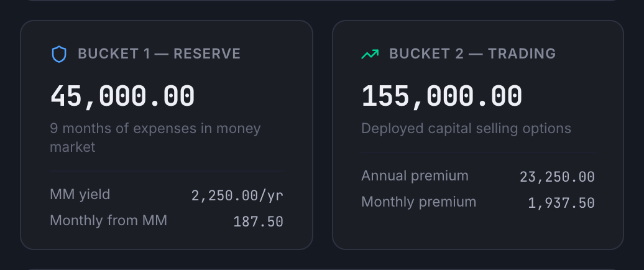Select the BUCKET 1 — RESERVE heading

159,54
